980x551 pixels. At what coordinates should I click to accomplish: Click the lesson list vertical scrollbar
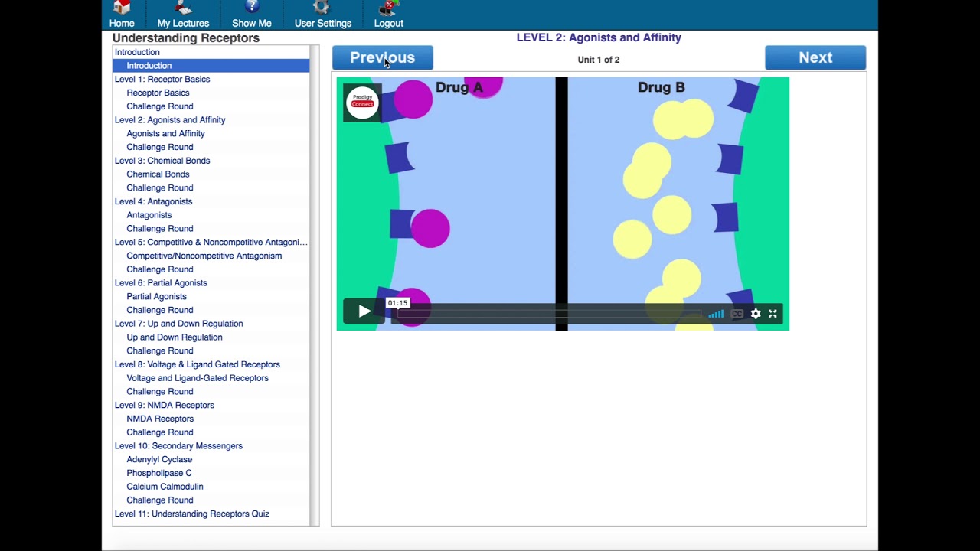pyautogui.click(x=314, y=285)
